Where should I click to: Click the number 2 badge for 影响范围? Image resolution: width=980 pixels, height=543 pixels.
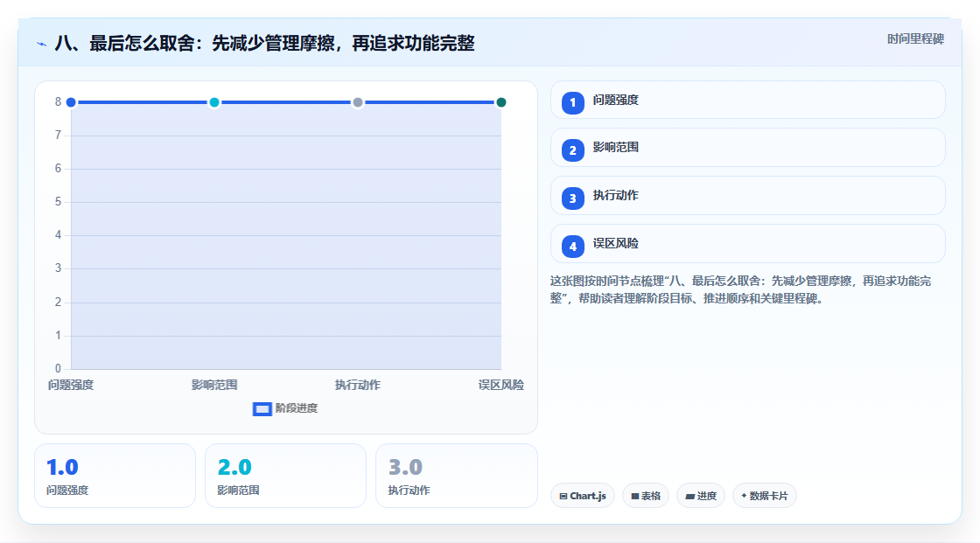(x=572, y=150)
